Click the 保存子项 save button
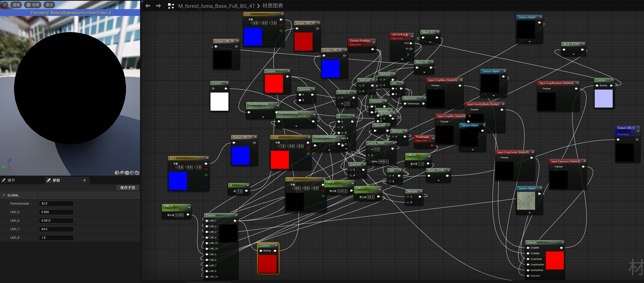 (127, 188)
